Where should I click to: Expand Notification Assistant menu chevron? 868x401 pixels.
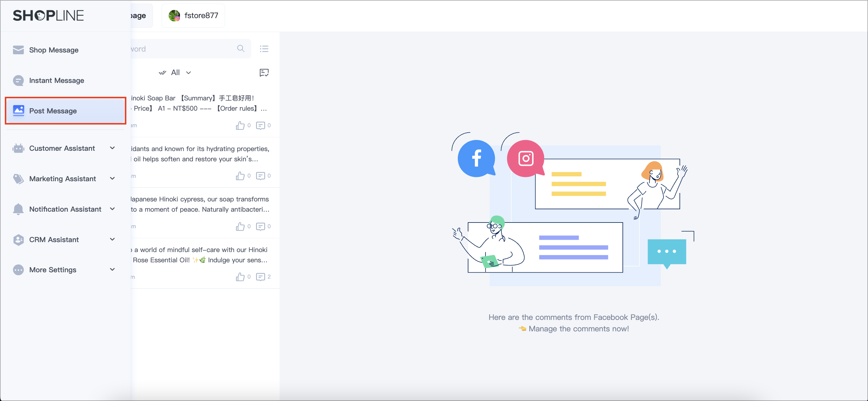[112, 209]
